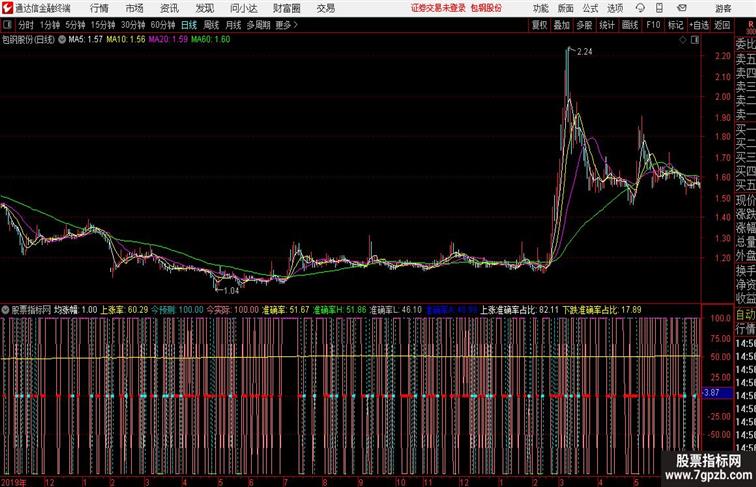Image resolution: width=756 pixels, height=487 pixels.
Task: Switch to the 15分钟 period
Action: point(103,25)
